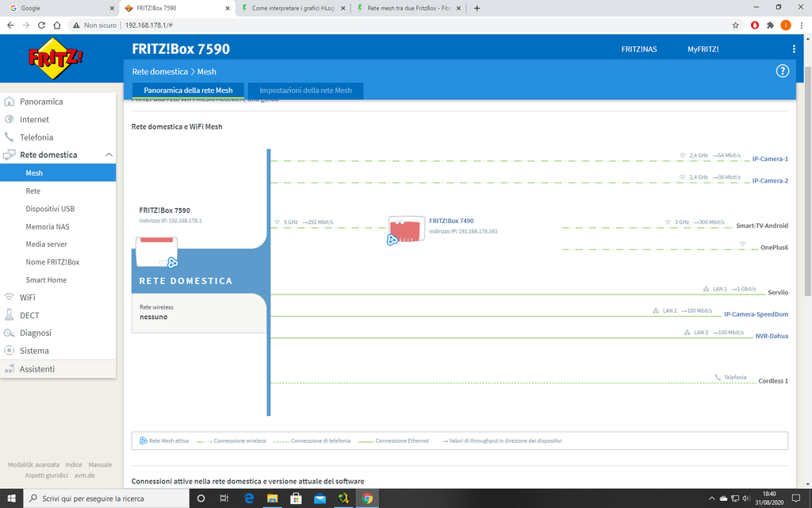
Task: Open the NVR-Dahua device link
Action: [772, 336]
